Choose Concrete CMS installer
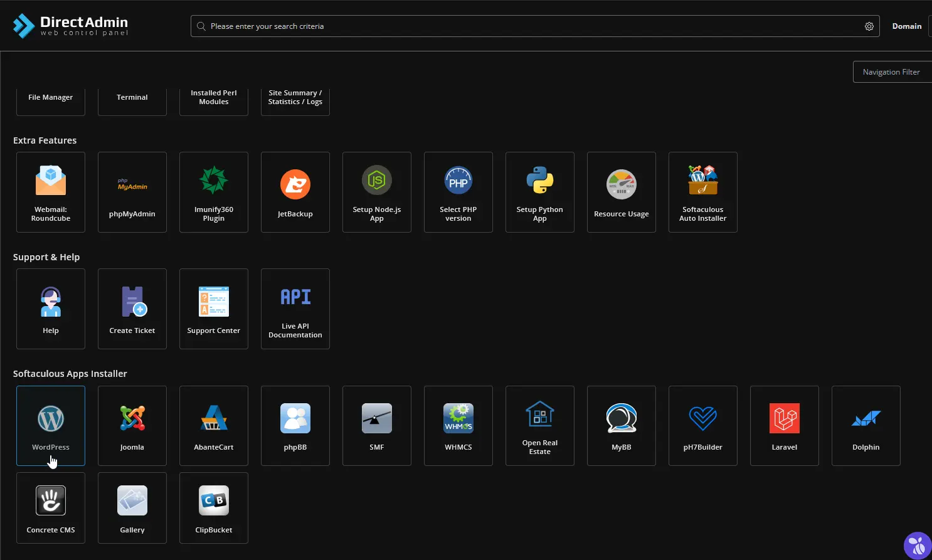Viewport: 932px width, 560px height. point(51,508)
